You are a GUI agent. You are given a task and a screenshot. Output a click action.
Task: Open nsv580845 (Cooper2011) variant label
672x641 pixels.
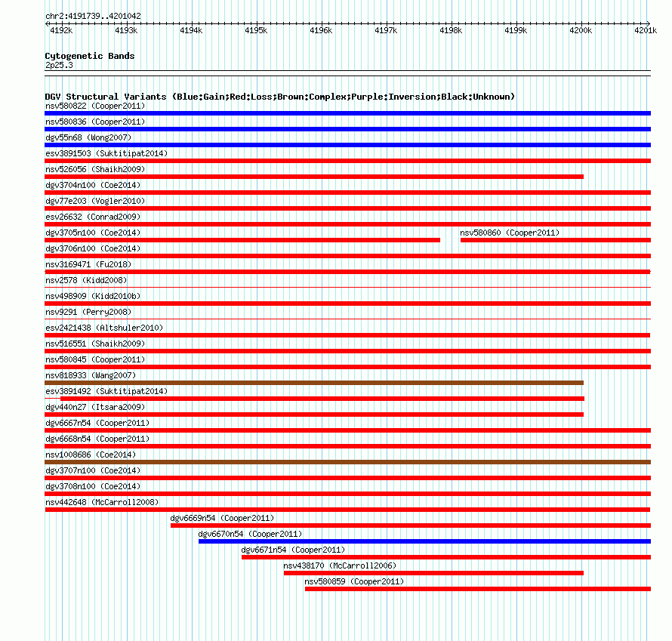click(x=95, y=359)
